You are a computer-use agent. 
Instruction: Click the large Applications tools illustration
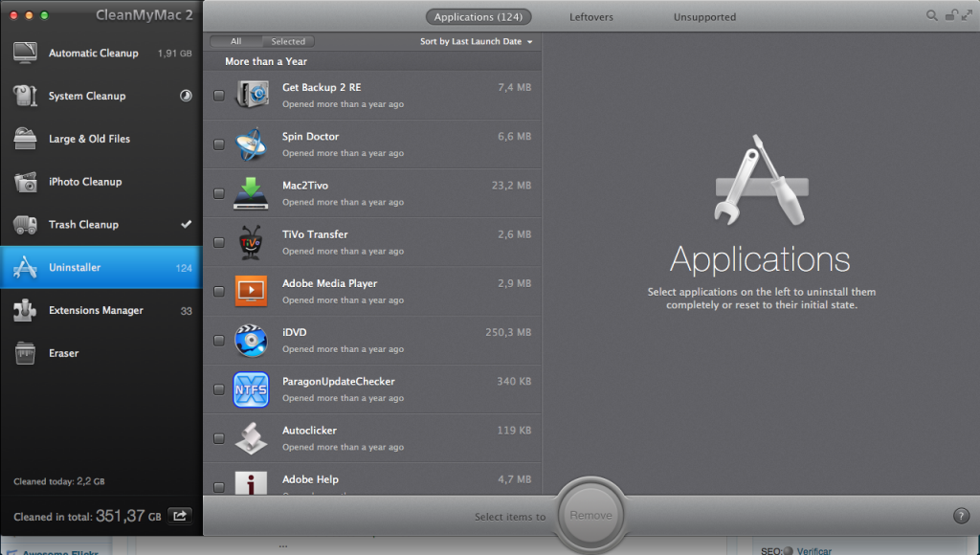click(761, 180)
